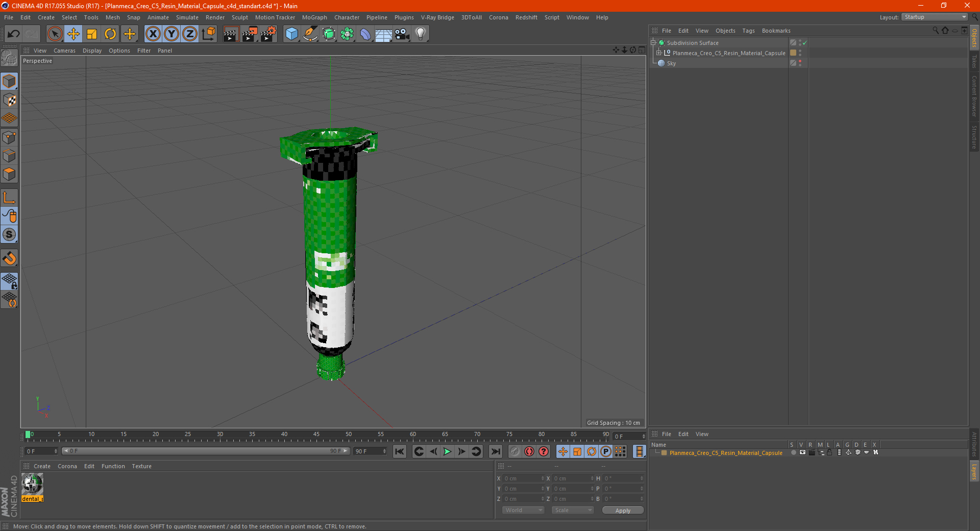Open the Bend deformer icon
Viewport: 980px width, 531px height.
click(365, 34)
